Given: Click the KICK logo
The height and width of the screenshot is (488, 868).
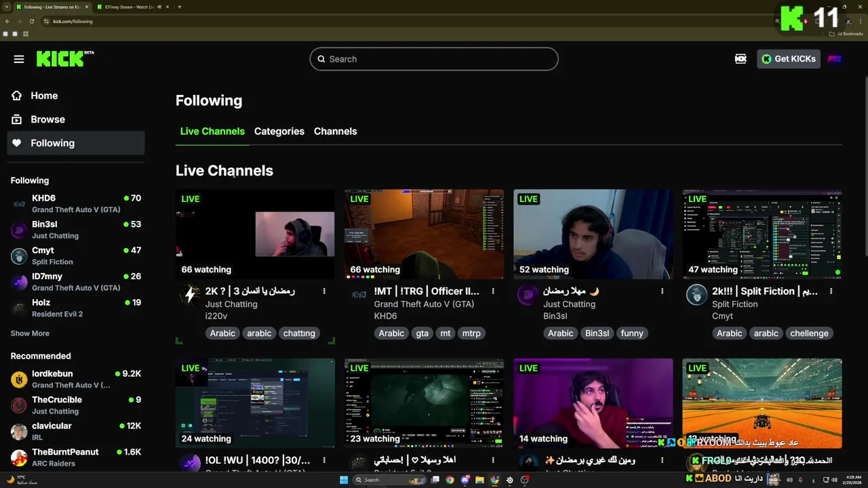Looking at the screenshot, I should pyautogui.click(x=64, y=59).
